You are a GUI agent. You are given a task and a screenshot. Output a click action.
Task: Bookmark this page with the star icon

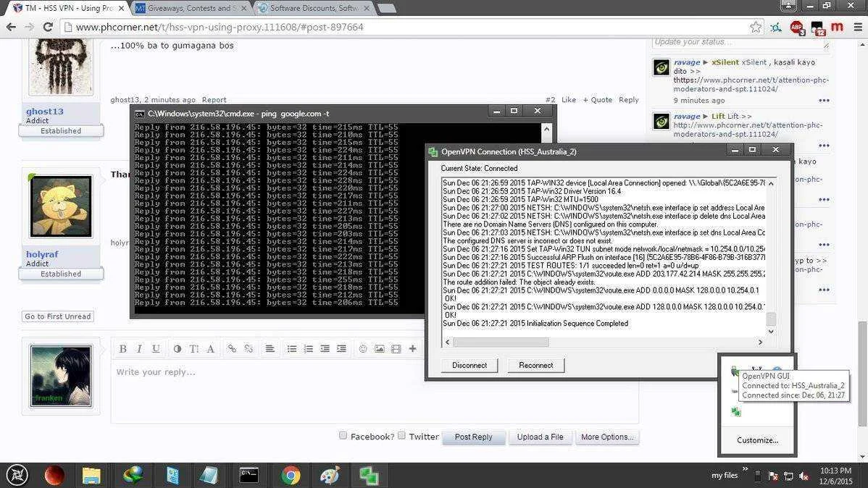coord(756,27)
